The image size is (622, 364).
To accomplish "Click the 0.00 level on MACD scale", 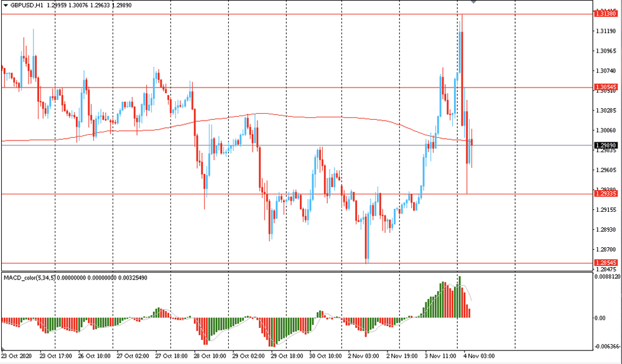I will [x=600, y=318].
